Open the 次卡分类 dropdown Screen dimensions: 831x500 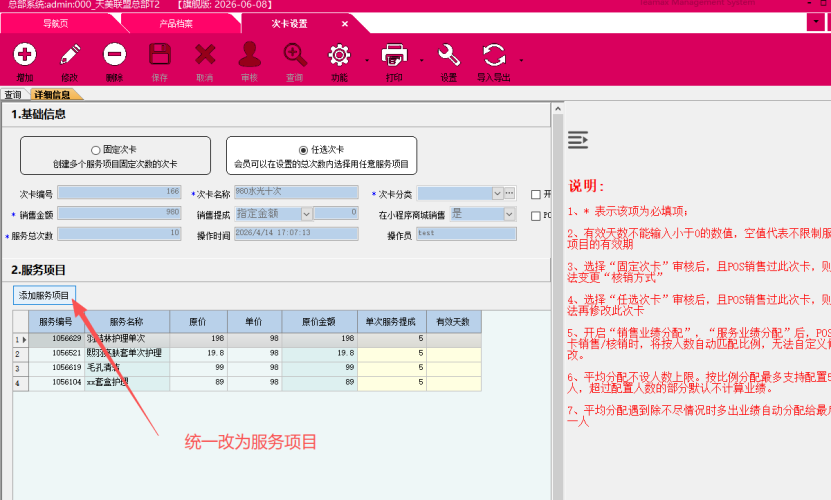coord(497,194)
